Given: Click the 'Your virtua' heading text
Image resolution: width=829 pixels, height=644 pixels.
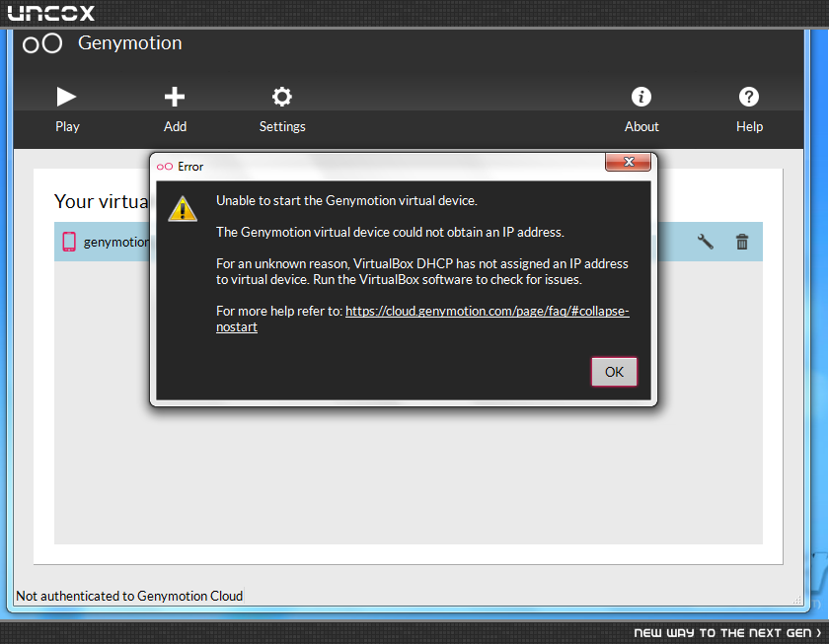Looking at the screenshot, I should [102, 201].
